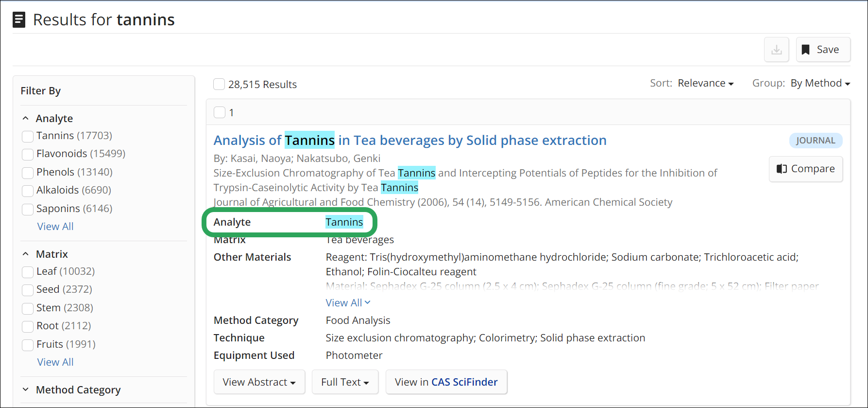This screenshot has height=408, width=868.
Task: Open the Analysis of Tannins in Tea beverages title
Action: point(410,141)
